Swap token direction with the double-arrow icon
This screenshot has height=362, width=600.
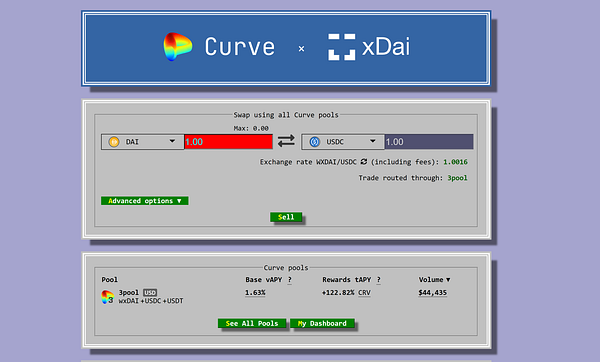pos(286,141)
